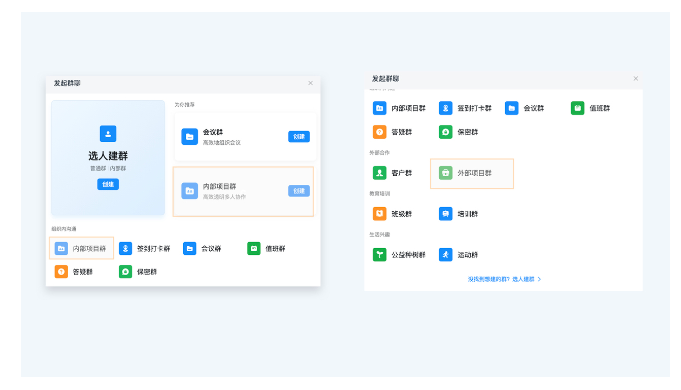Click the 为你推荐 section heading

tap(184, 105)
